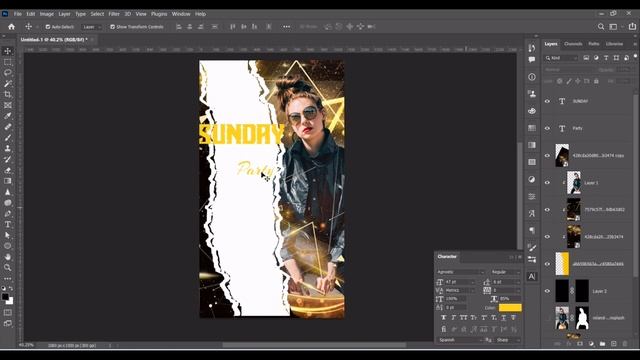This screenshot has width=640, height=360.
Task: Select the History Brush tool
Action: pos(8,159)
